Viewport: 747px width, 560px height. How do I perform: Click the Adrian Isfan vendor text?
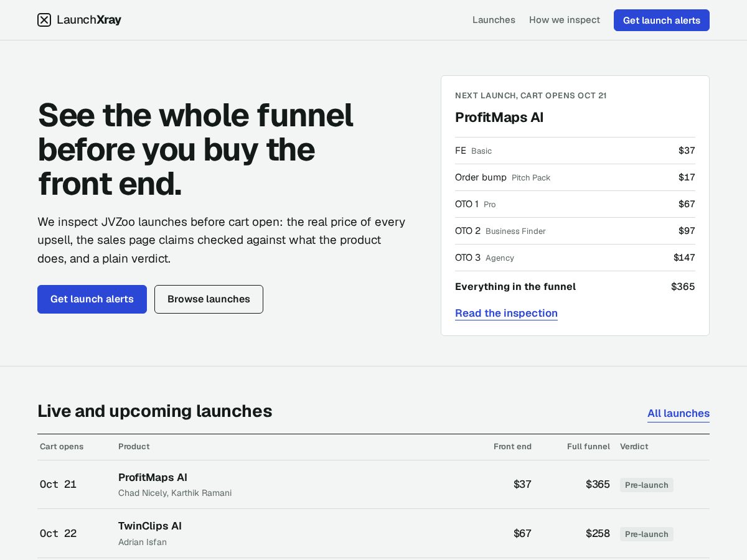point(143,543)
